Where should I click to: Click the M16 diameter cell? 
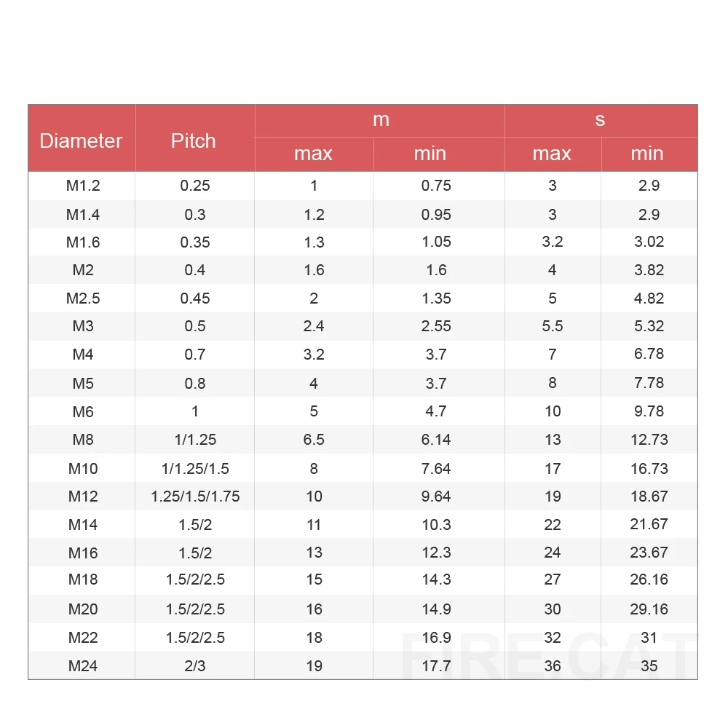coord(83,553)
